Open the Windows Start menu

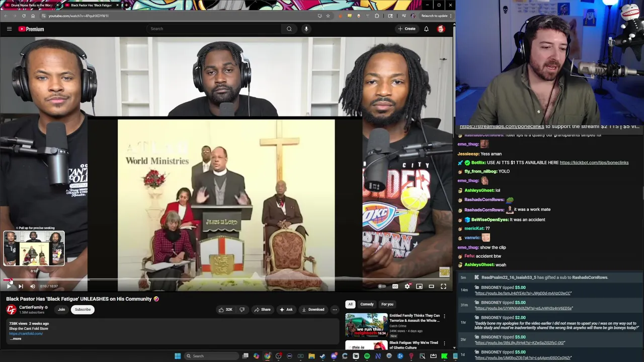click(x=177, y=356)
